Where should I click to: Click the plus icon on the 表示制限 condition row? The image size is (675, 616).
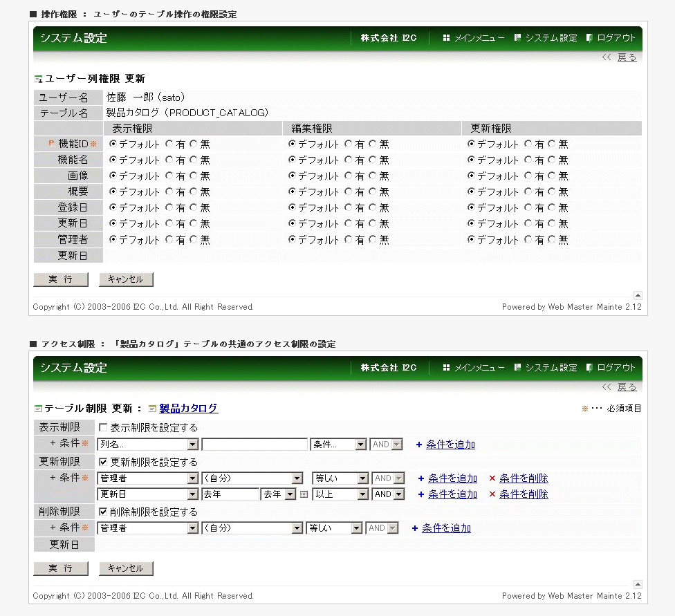coord(419,445)
